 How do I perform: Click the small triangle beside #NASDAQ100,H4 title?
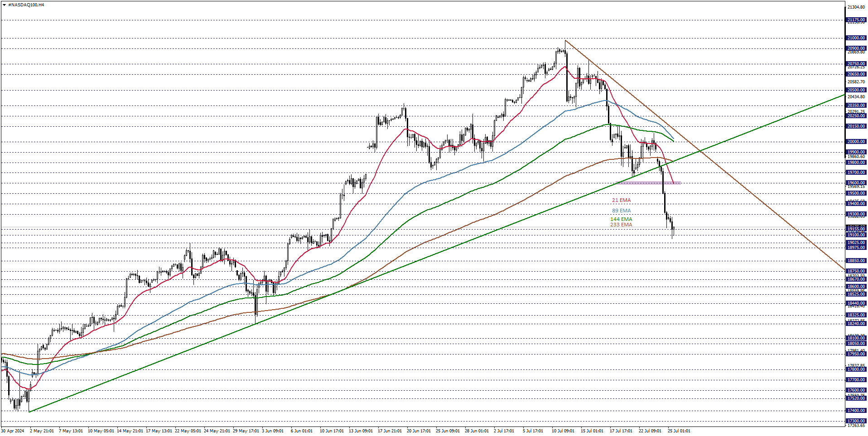coord(4,5)
